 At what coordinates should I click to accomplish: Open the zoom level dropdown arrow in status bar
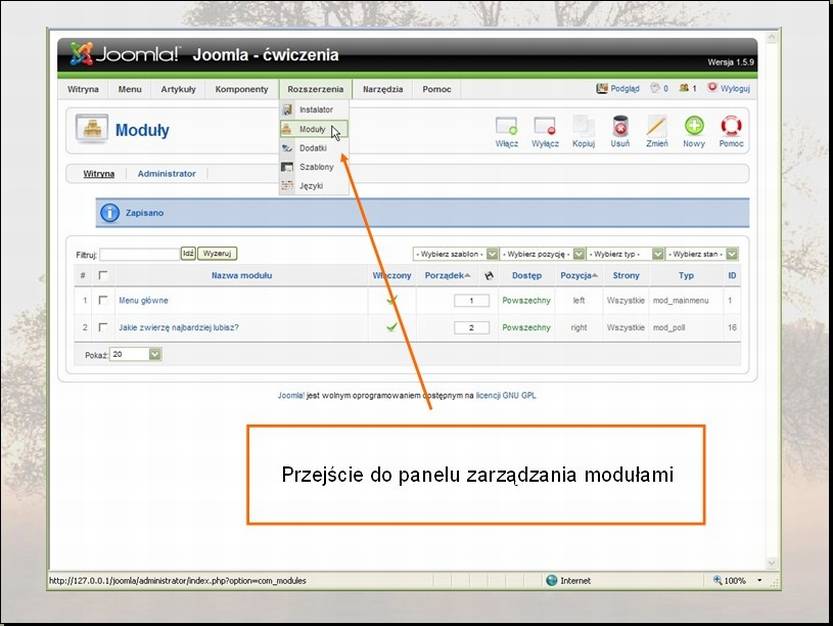(760, 580)
